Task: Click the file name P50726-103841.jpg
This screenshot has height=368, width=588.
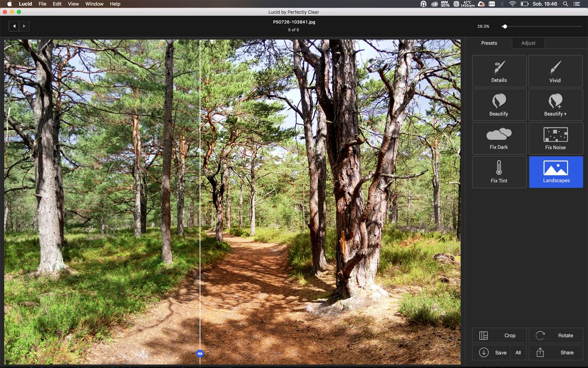Action: [x=294, y=22]
